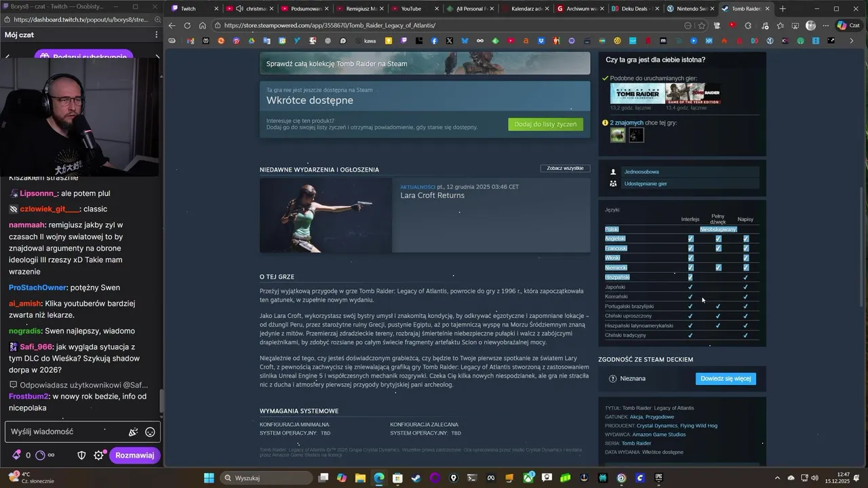
Task: Click the page vertical scrollbar thumb
Action: click(x=863, y=245)
